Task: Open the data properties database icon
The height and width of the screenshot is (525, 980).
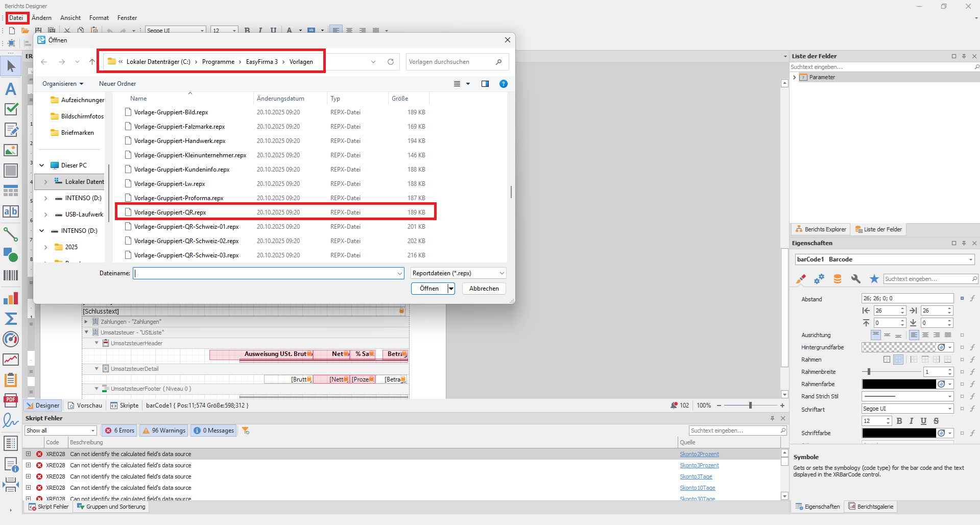Action: pos(838,279)
